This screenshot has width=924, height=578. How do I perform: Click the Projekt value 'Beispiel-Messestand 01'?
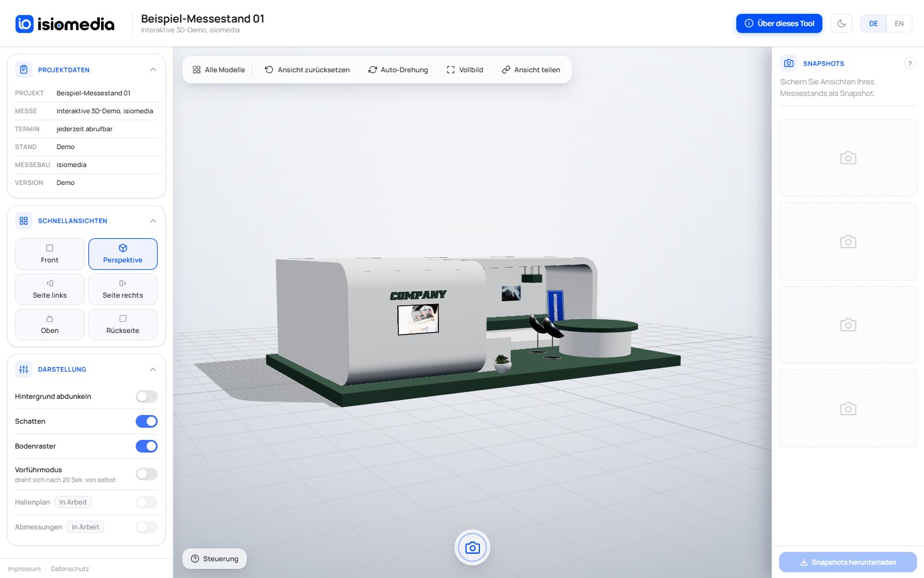click(94, 93)
